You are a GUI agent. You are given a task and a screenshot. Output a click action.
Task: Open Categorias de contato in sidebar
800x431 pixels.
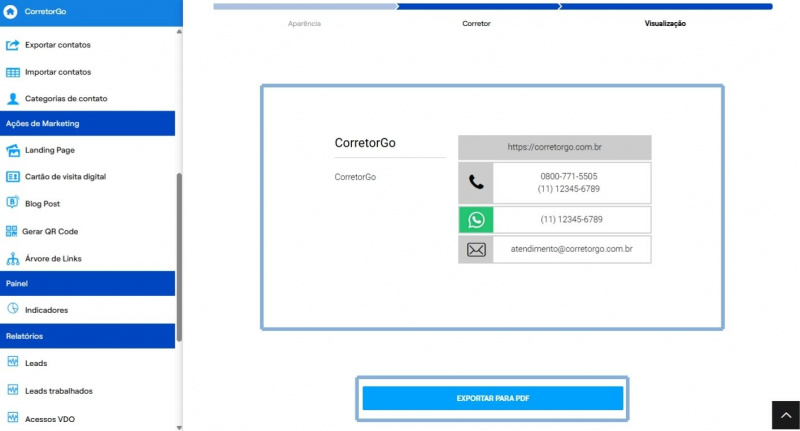tap(66, 98)
